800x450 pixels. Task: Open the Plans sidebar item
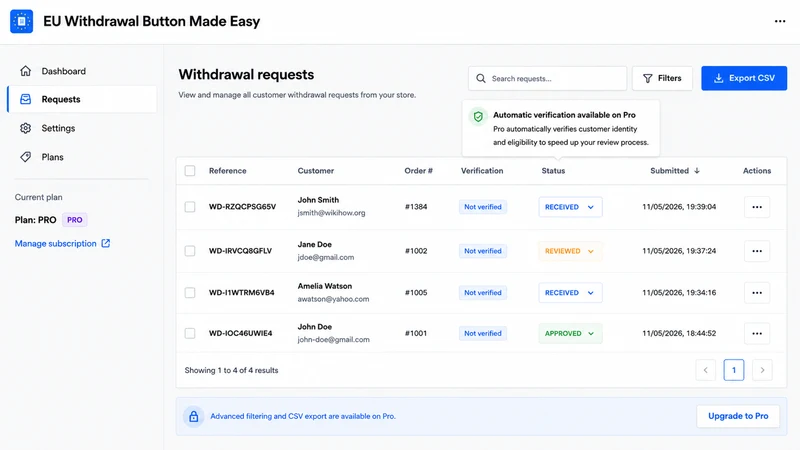pos(82,157)
